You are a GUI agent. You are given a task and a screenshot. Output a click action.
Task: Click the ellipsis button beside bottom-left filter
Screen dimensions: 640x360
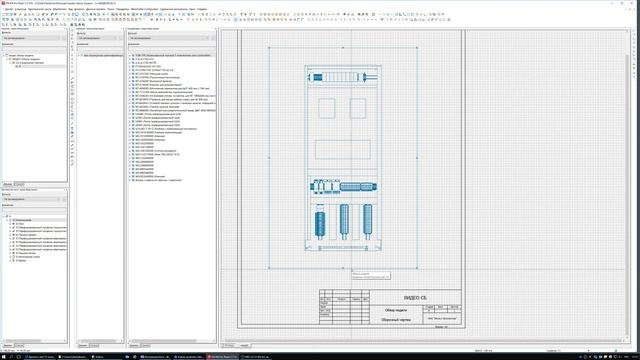point(64,199)
